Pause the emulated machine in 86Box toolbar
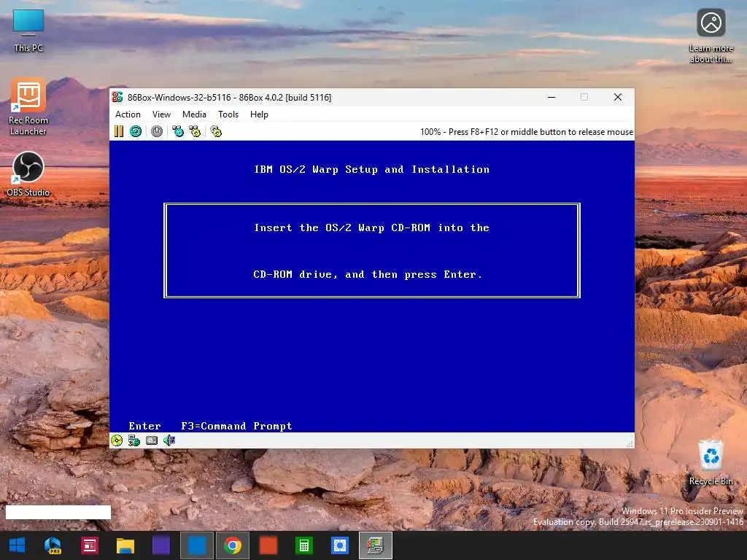 click(x=119, y=131)
